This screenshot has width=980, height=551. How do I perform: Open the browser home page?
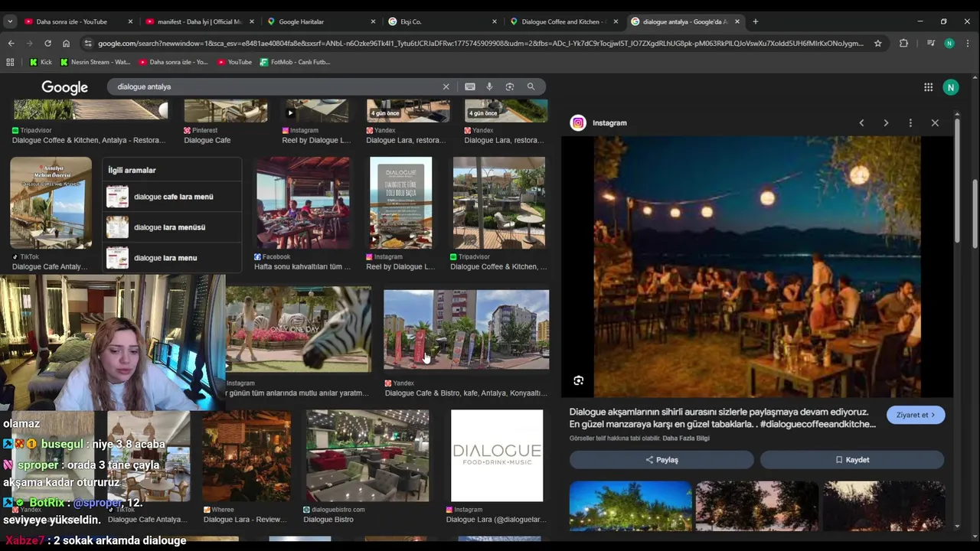66,44
